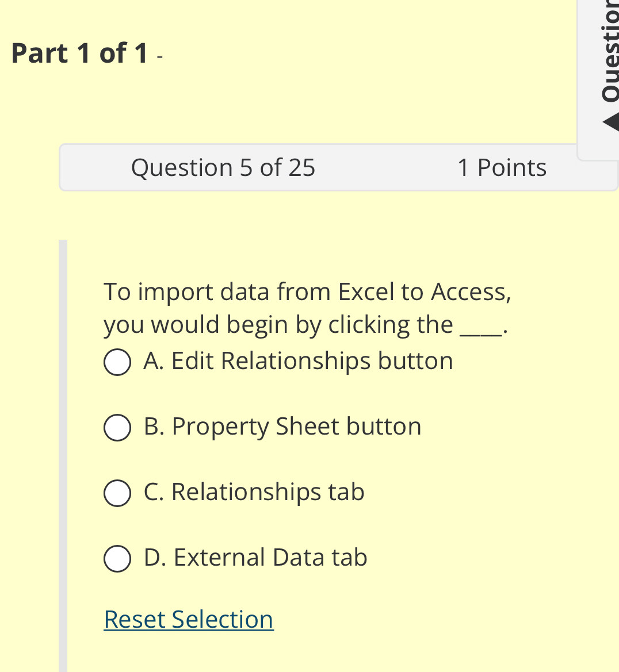Click the dash next to Part 1 of 1
The height and width of the screenshot is (672, 619).
click(x=159, y=56)
